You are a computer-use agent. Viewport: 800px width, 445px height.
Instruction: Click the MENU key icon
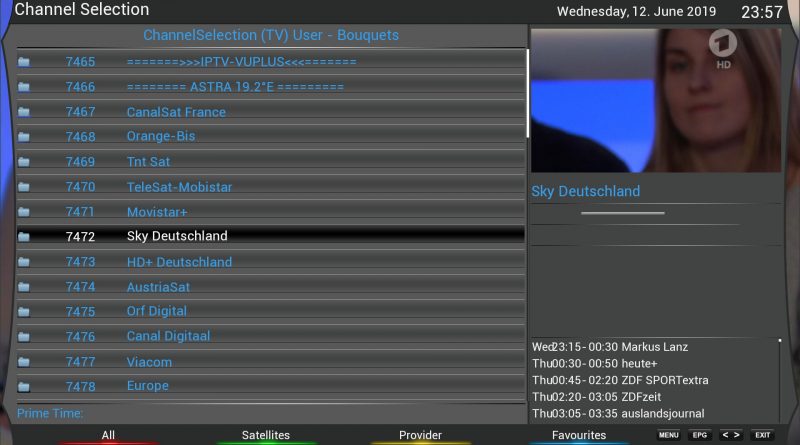pyautogui.click(x=668, y=435)
